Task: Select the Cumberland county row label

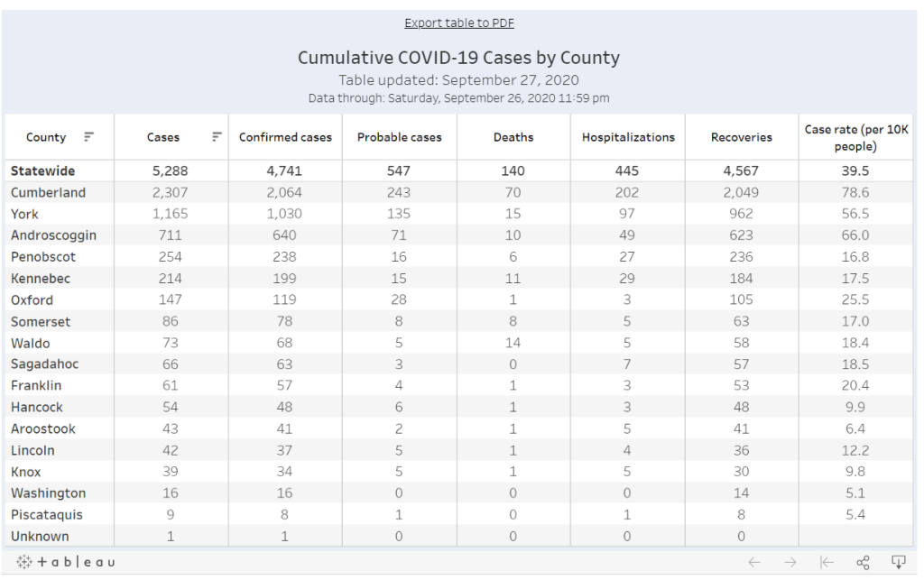Action: click(x=48, y=192)
